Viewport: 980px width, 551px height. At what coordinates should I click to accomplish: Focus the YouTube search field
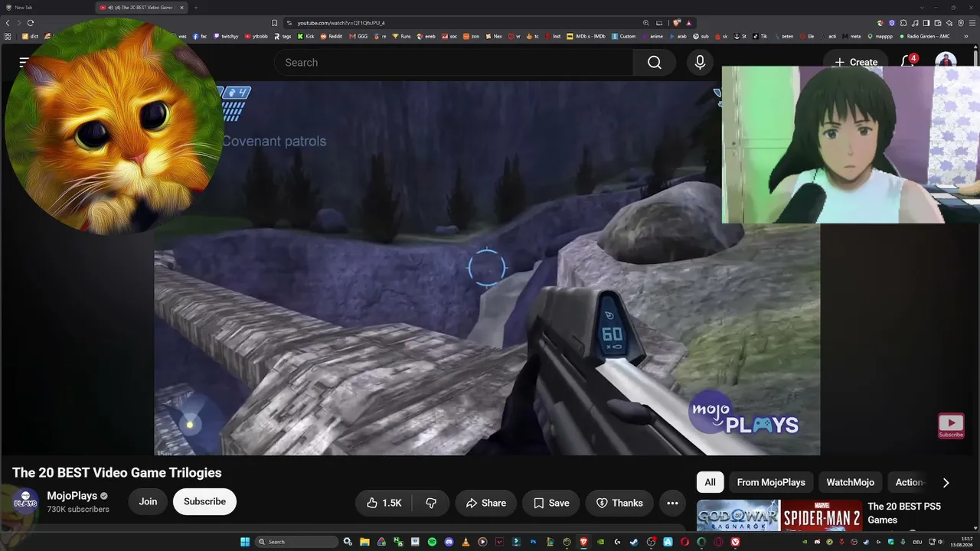(x=452, y=63)
